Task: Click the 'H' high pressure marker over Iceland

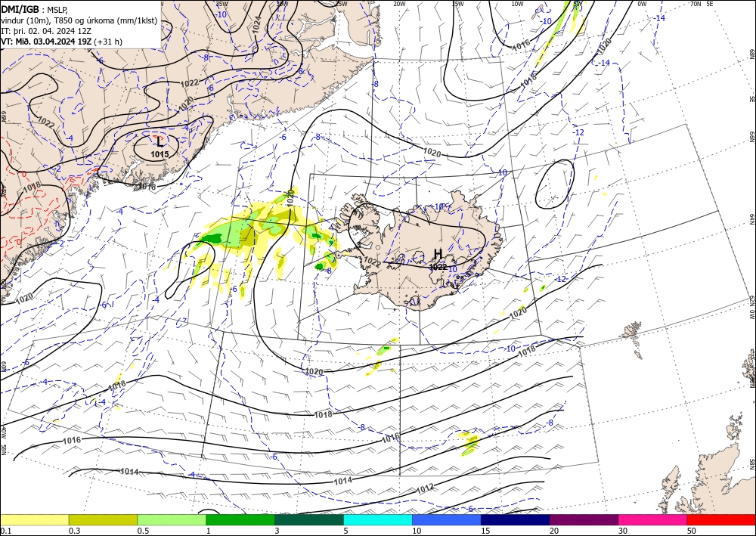Action: (x=438, y=254)
